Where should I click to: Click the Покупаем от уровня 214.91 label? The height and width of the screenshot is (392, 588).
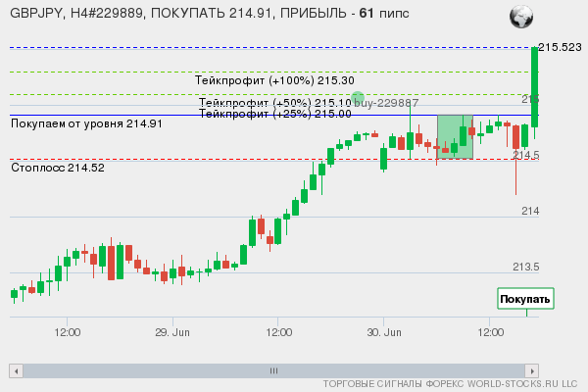tap(86, 123)
